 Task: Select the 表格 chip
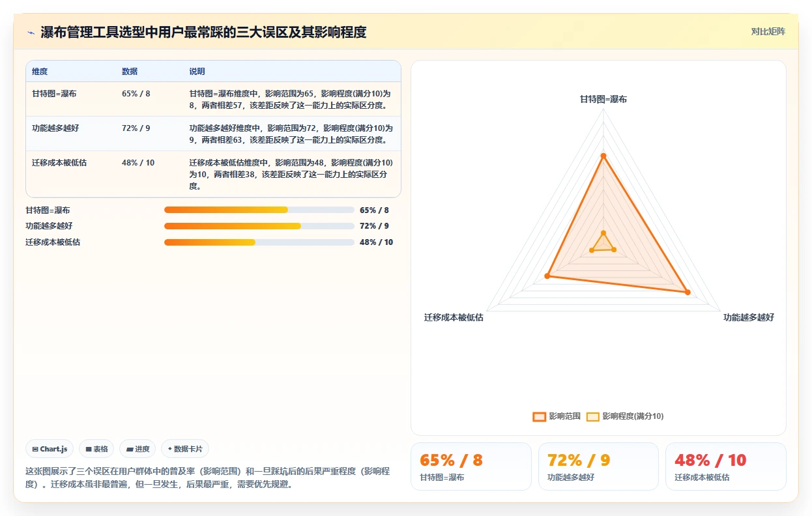pyautogui.click(x=96, y=449)
